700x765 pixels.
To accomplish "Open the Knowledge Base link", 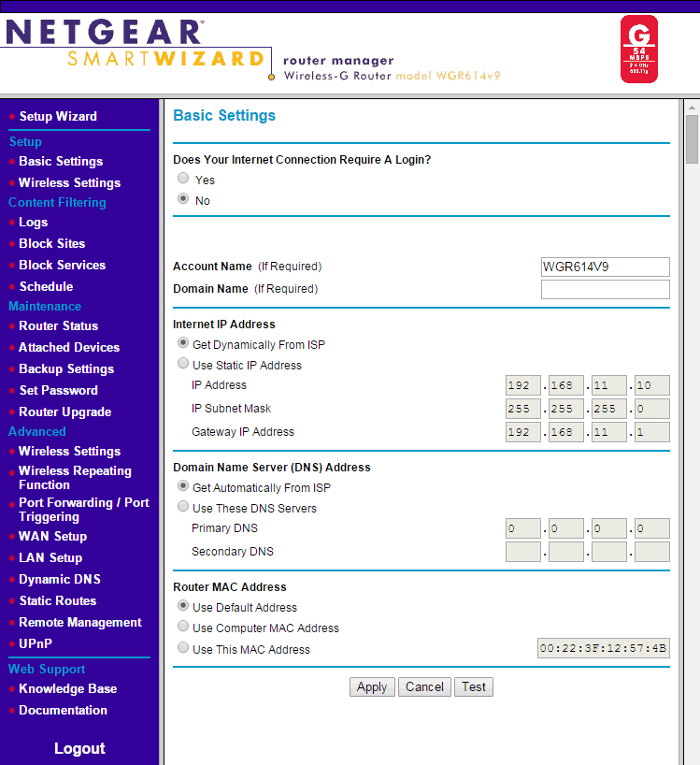I will coord(67,688).
